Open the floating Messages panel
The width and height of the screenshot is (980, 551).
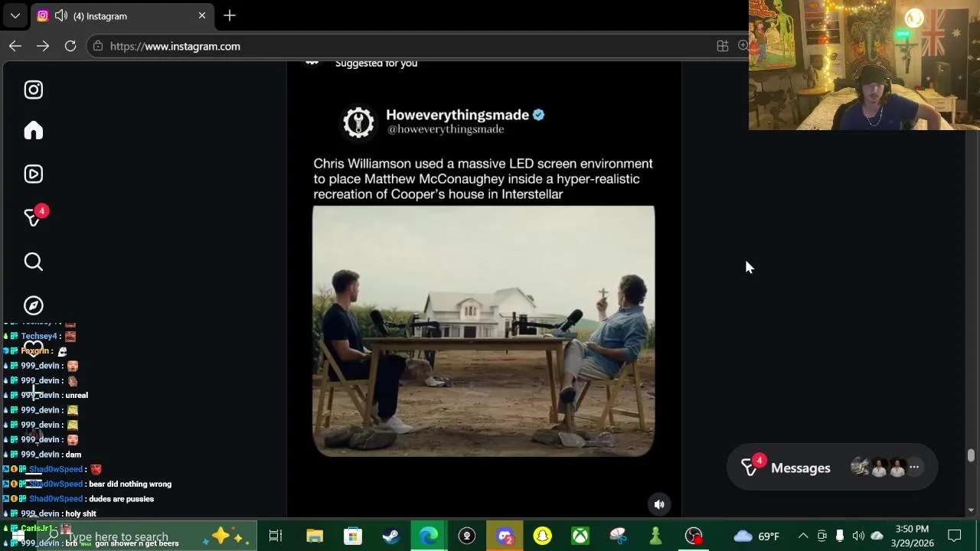coord(832,468)
